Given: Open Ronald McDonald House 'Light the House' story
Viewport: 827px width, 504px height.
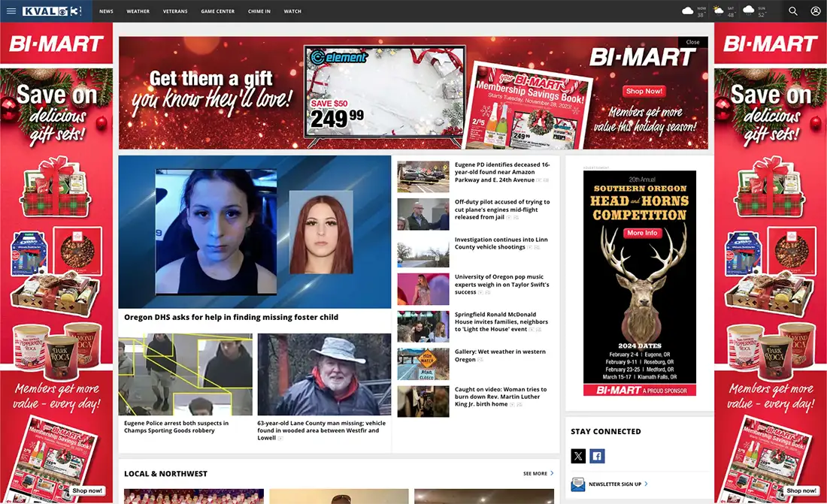Looking at the screenshot, I should coord(501,321).
